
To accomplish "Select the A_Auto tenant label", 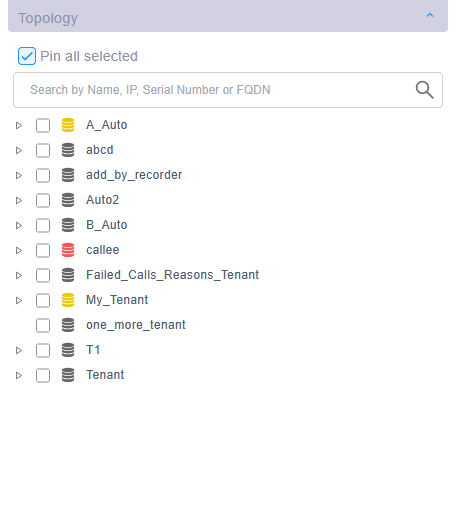I will pyautogui.click(x=107, y=125).
